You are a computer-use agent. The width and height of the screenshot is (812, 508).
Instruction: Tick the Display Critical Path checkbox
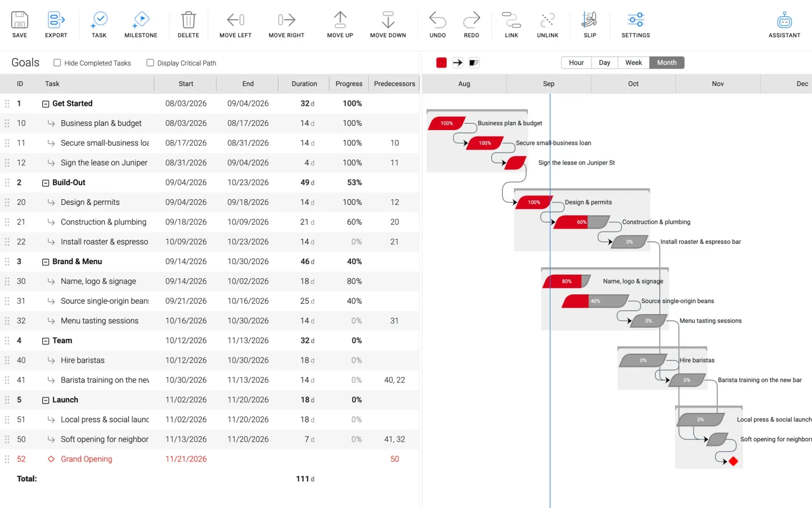pyautogui.click(x=150, y=63)
